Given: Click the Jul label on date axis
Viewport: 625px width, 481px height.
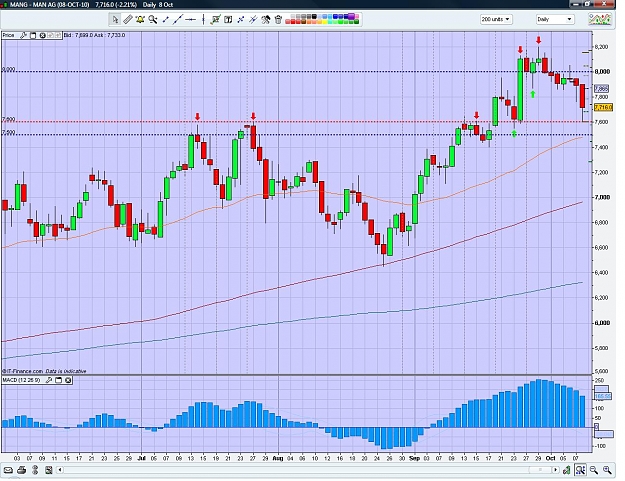Looking at the screenshot, I should [142, 458].
